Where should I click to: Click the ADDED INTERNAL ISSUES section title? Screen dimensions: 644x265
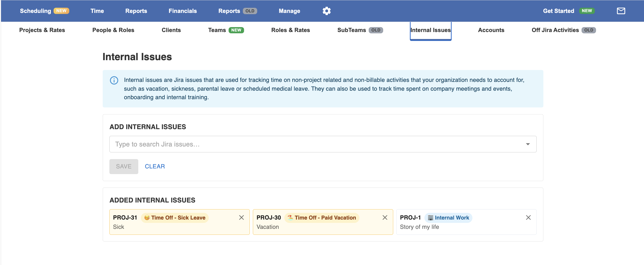pyautogui.click(x=152, y=200)
